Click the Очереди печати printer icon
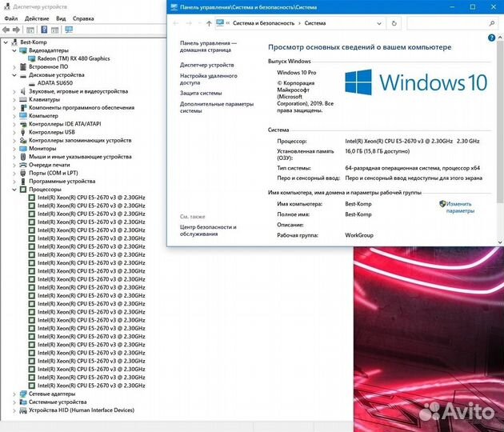The width and height of the screenshot is (504, 432). click(23, 165)
